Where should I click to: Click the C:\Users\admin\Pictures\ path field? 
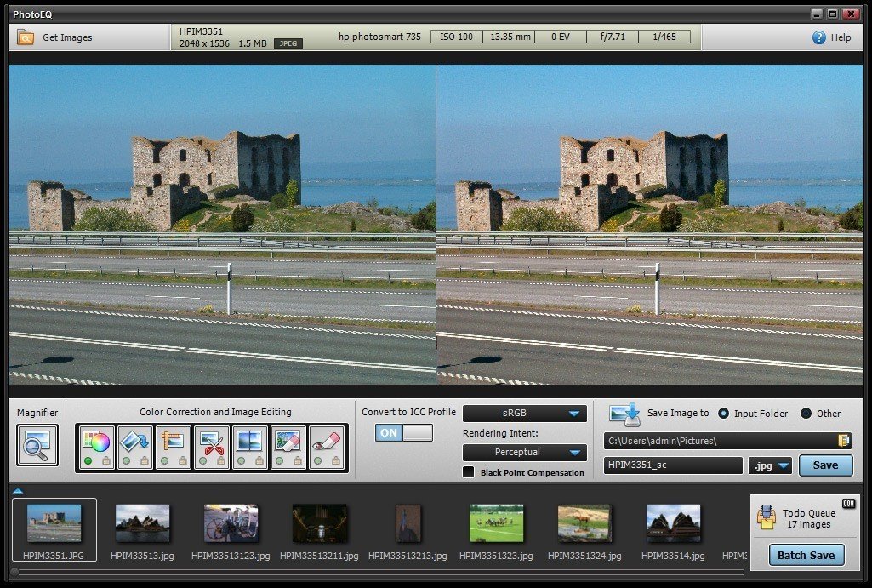pos(727,441)
